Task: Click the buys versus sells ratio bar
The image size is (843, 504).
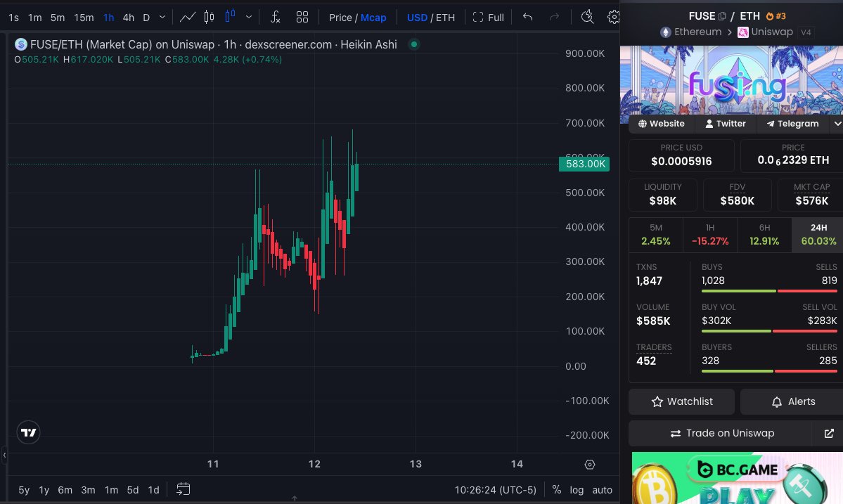Action: tap(768, 291)
